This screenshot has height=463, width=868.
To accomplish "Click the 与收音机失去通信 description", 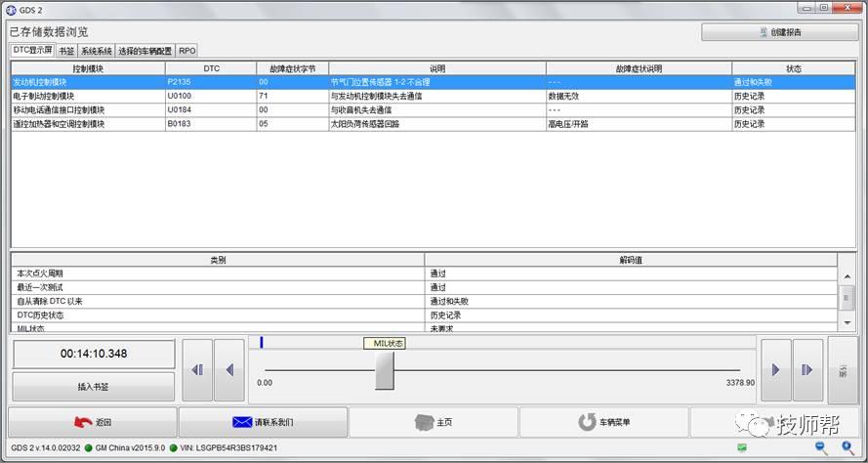I will coord(361,110).
